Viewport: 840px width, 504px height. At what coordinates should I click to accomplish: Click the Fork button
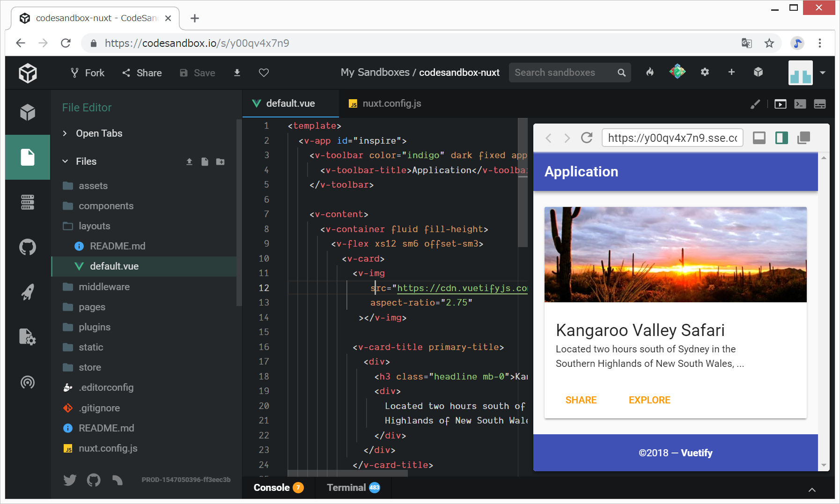click(88, 73)
